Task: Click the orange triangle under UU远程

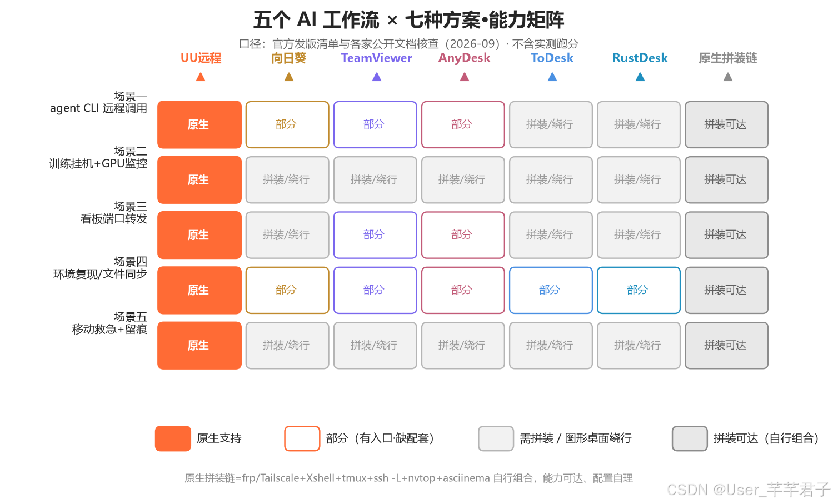Action: point(201,77)
